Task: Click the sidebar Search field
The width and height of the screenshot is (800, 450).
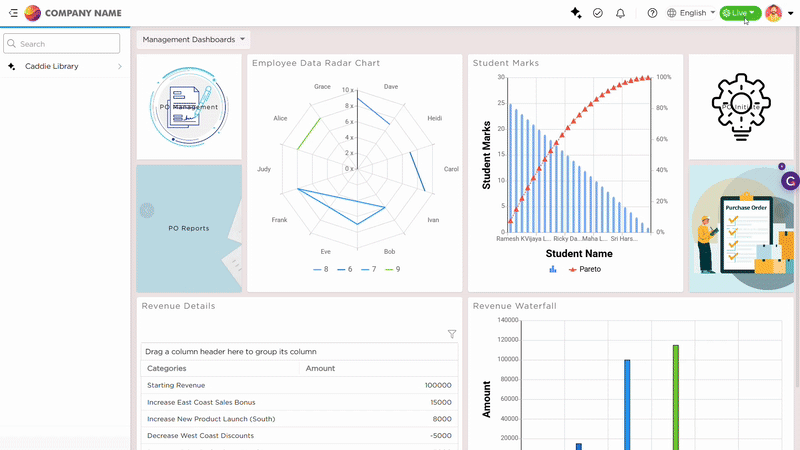Action: pos(62,44)
